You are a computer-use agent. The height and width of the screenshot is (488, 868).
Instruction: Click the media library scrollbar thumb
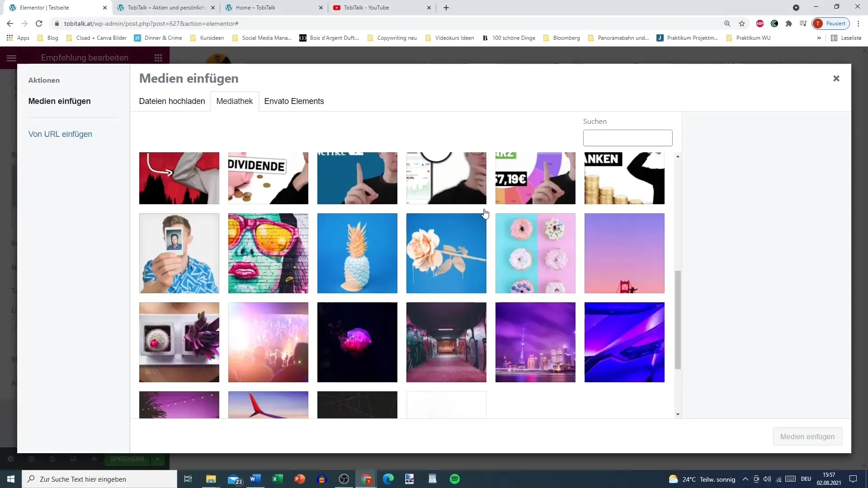677,319
